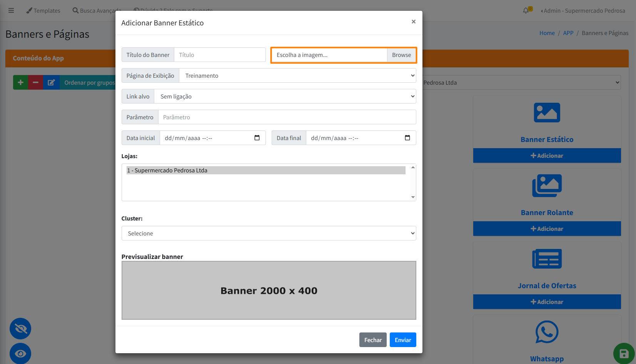Open the notifications bell icon
Viewport: 636px width, 364px height.
pyautogui.click(x=526, y=10)
